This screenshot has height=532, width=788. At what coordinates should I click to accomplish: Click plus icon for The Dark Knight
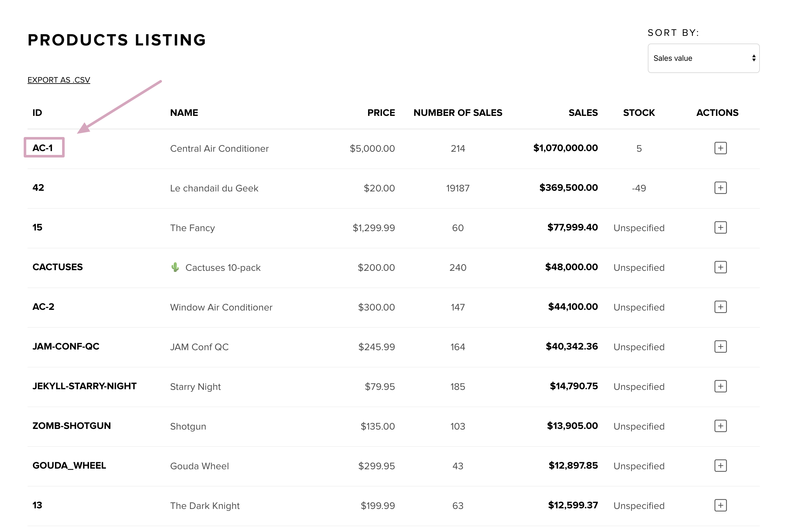(720, 505)
